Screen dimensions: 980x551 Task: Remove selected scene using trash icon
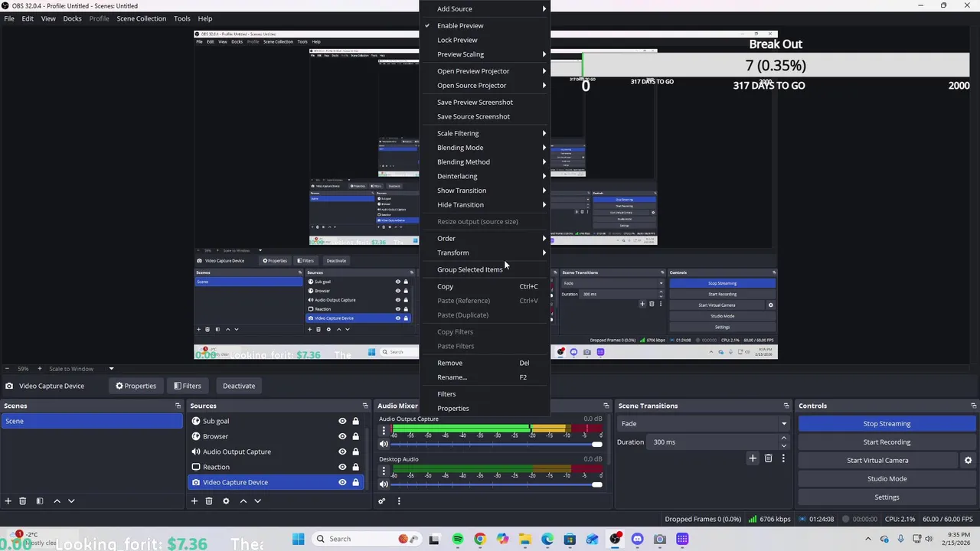click(x=22, y=501)
